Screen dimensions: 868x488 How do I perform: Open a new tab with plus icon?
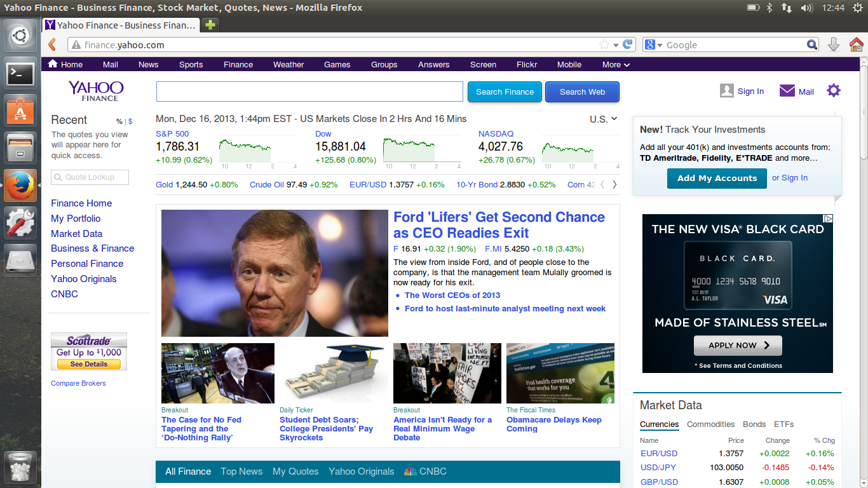point(210,25)
